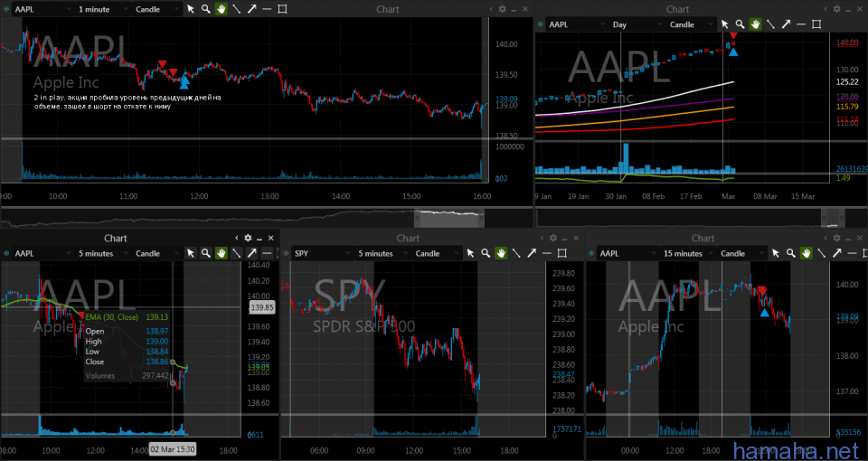This screenshot has width=868, height=461.
Task: Toggle hand pan tool in SPY chart
Action: (501, 253)
